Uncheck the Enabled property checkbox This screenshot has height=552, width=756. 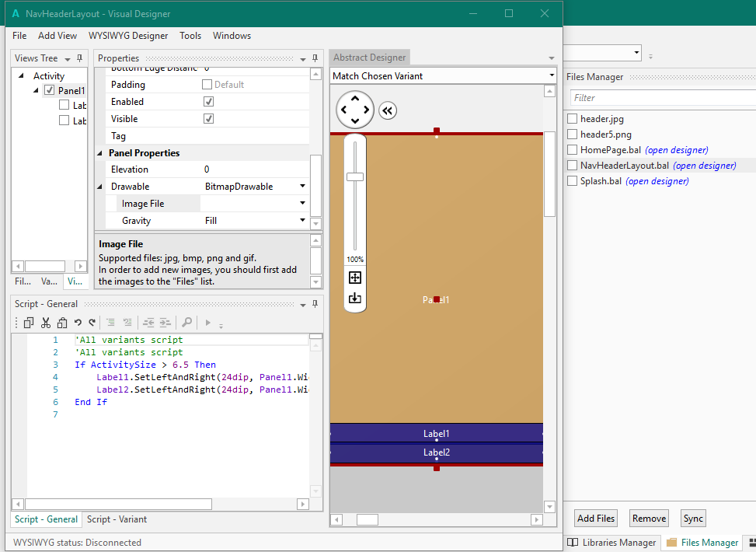coord(208,102)
